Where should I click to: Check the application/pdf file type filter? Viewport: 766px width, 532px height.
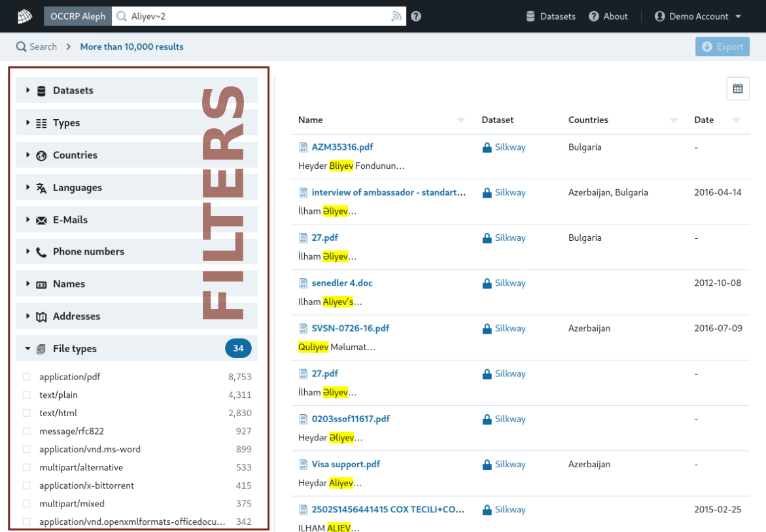(26, 377)
